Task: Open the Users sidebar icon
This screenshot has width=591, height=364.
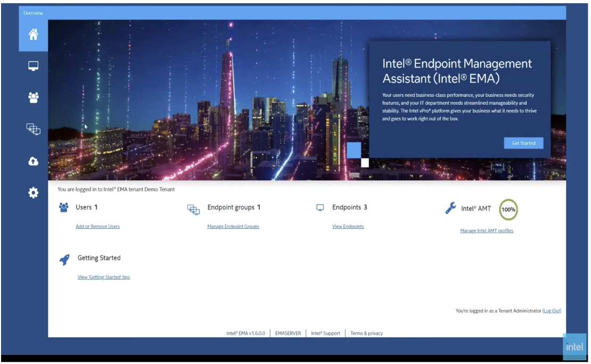Action: (33, 97)
